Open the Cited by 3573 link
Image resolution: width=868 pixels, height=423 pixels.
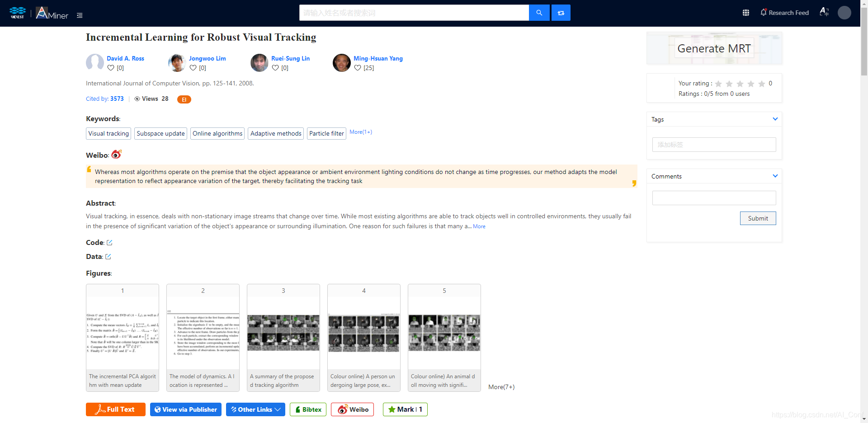click(105, 99)
